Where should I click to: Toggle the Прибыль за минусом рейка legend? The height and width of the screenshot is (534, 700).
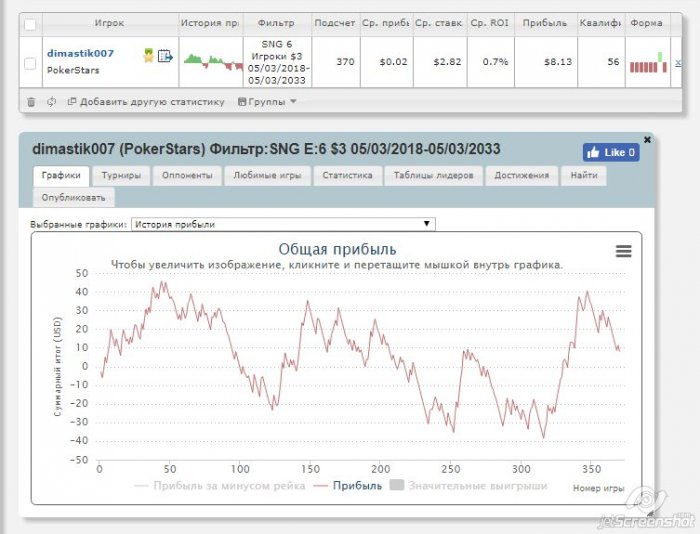pos(220,486)
